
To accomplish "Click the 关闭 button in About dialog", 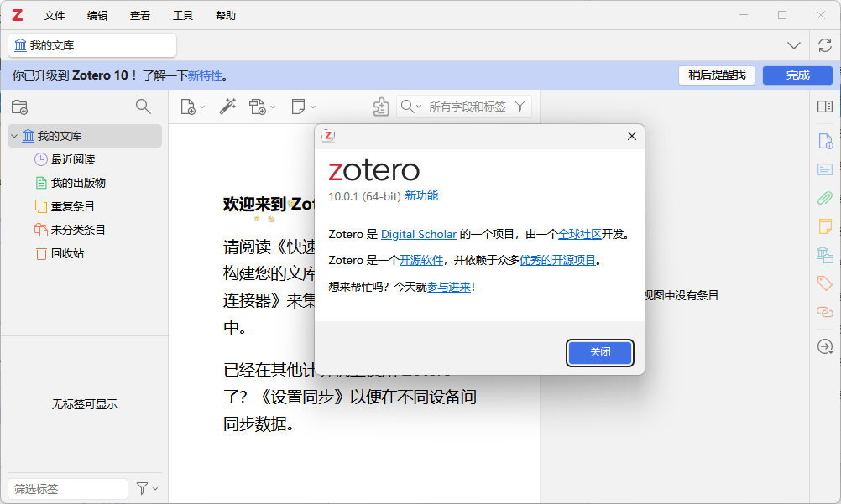I will (x=600, y=352).
